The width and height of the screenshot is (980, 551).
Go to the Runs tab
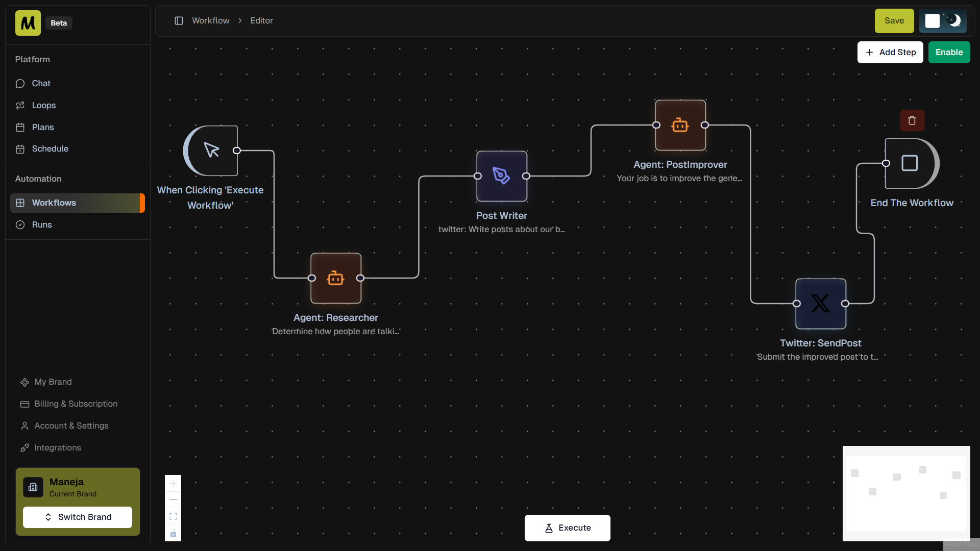point(41,224)
